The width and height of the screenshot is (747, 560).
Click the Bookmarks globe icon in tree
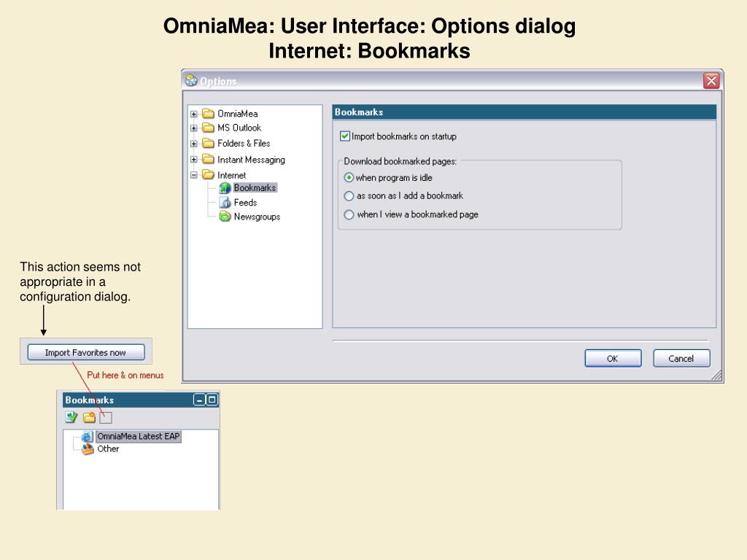(x=225, y=188)
